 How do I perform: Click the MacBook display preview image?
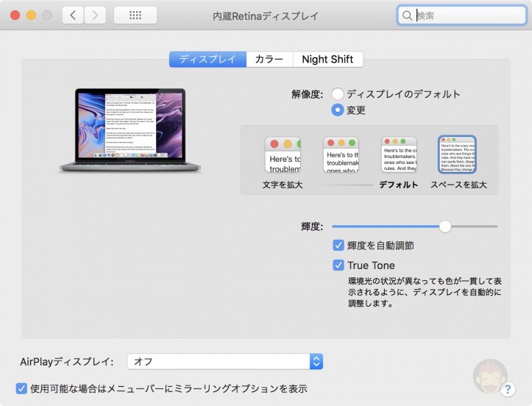click(130, 131)
